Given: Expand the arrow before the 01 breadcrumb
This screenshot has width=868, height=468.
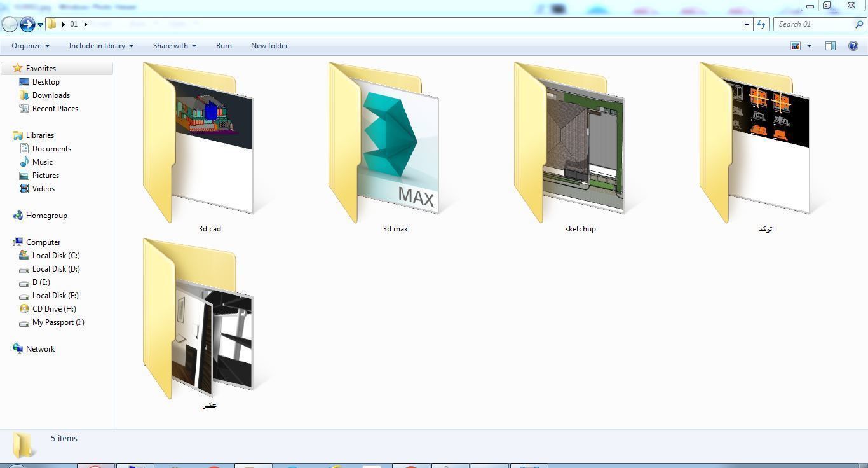Looking at the screenshot, I should [63, 24].
